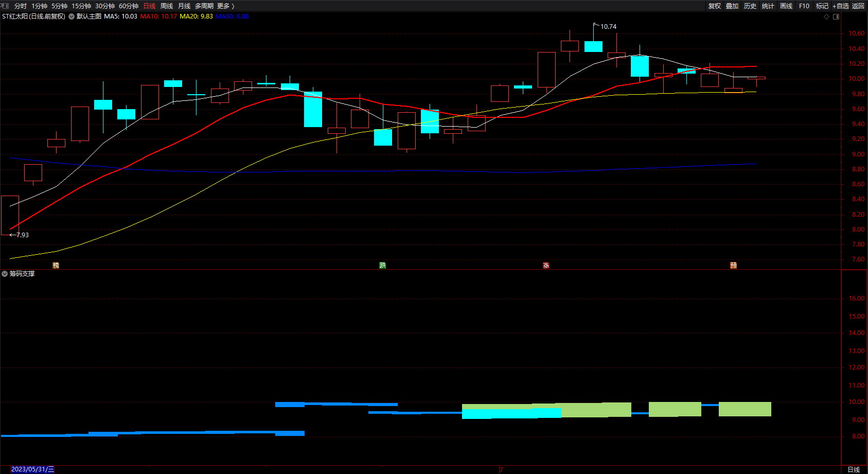868x474 pixels.
Task: Open the 多周期 multi-period view
Action: pyautogui.click(x=204, y=6)
